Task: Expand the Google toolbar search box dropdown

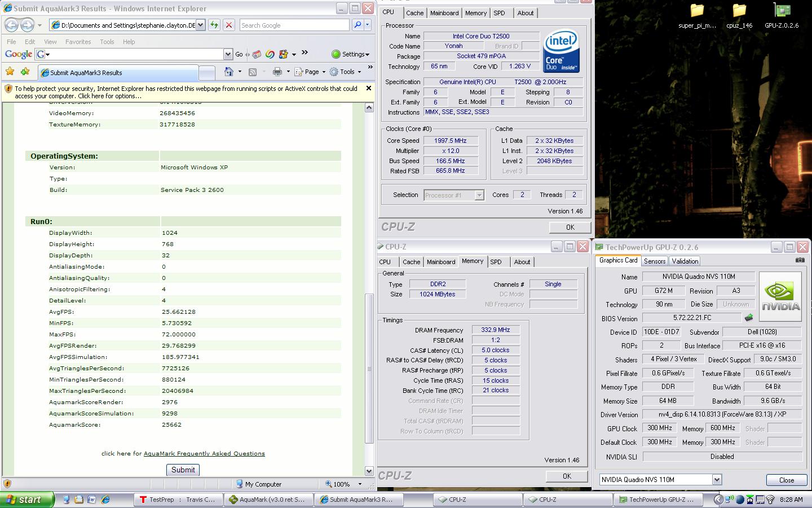Action: click(x=228, y=54)
